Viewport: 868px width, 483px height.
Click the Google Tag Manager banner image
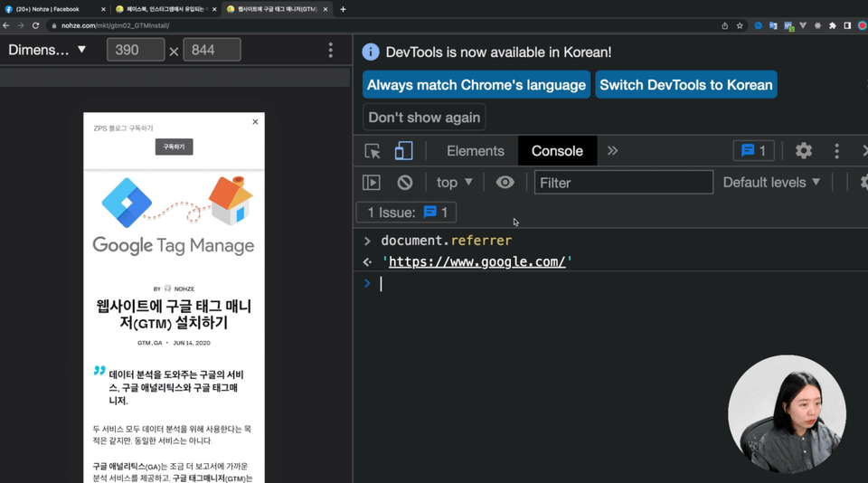click(174, 216)
